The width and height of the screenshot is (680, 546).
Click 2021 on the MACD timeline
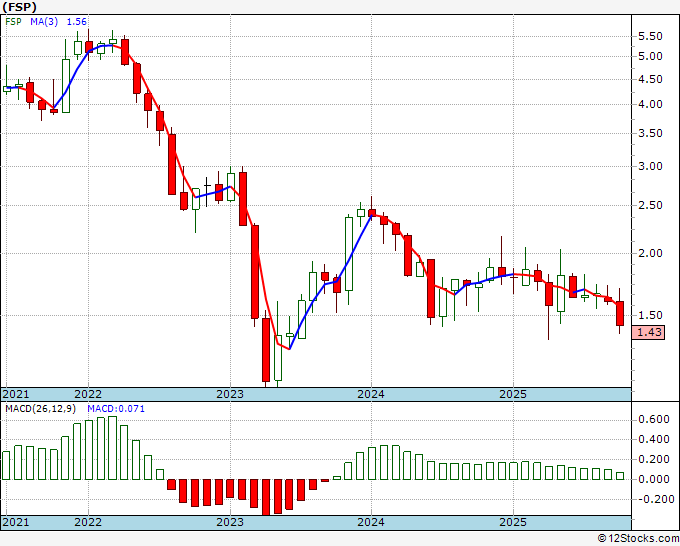point(16,522)
